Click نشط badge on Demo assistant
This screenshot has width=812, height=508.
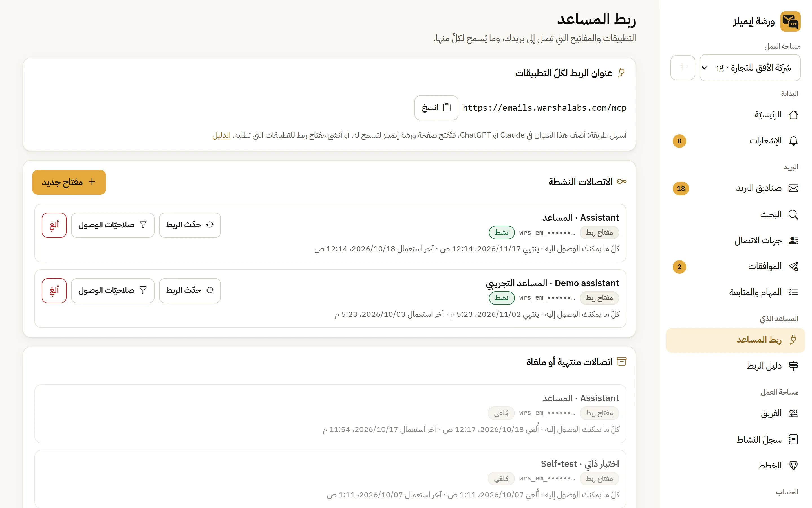click(502, 298)
